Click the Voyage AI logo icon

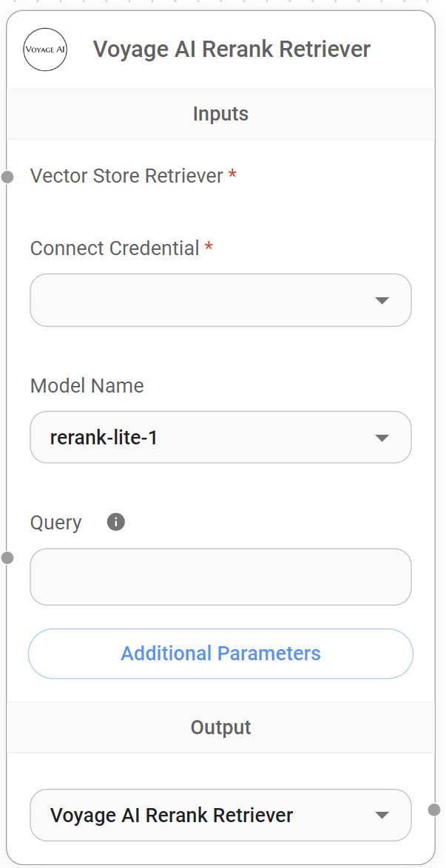tap(45, 50)
